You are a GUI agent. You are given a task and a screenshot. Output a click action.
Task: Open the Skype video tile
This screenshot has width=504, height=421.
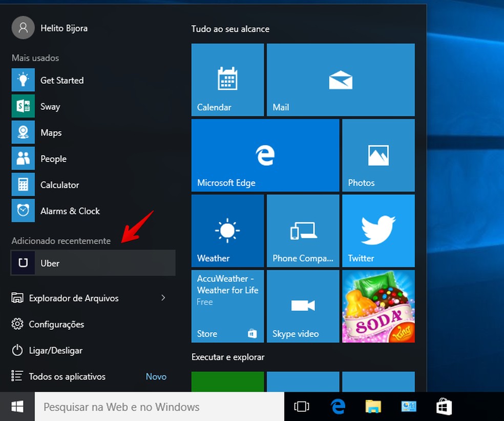(303, 306)
